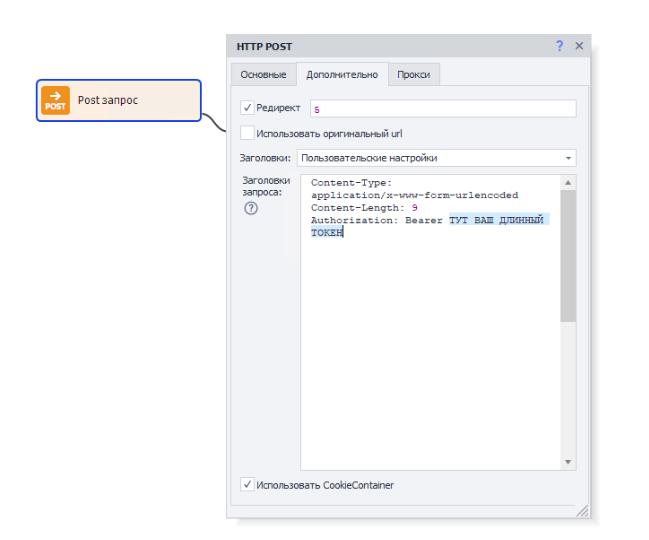The image size is (649, 540).
Task: Click the scrollbar down arrow in headers area
Action: pyautogui.click(x=568, y=462)
